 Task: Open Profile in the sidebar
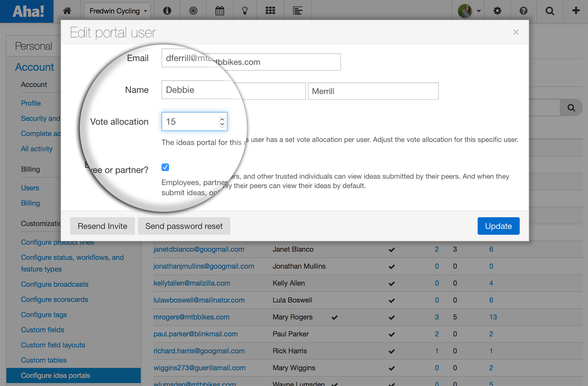[31, 103]
